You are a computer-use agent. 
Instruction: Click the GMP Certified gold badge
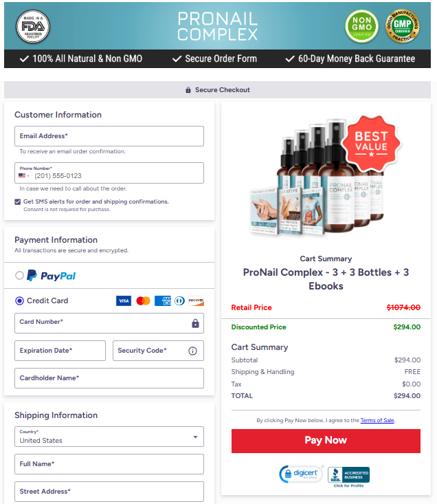pos(403,26)
